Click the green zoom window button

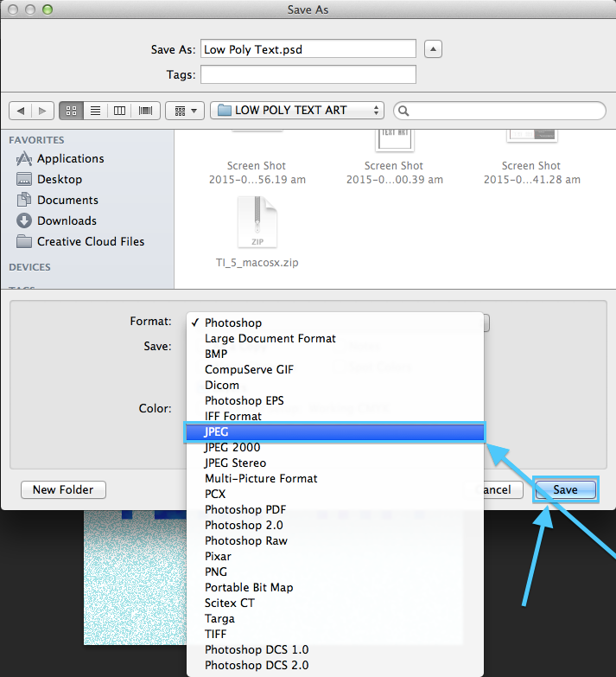coord(48,10)
